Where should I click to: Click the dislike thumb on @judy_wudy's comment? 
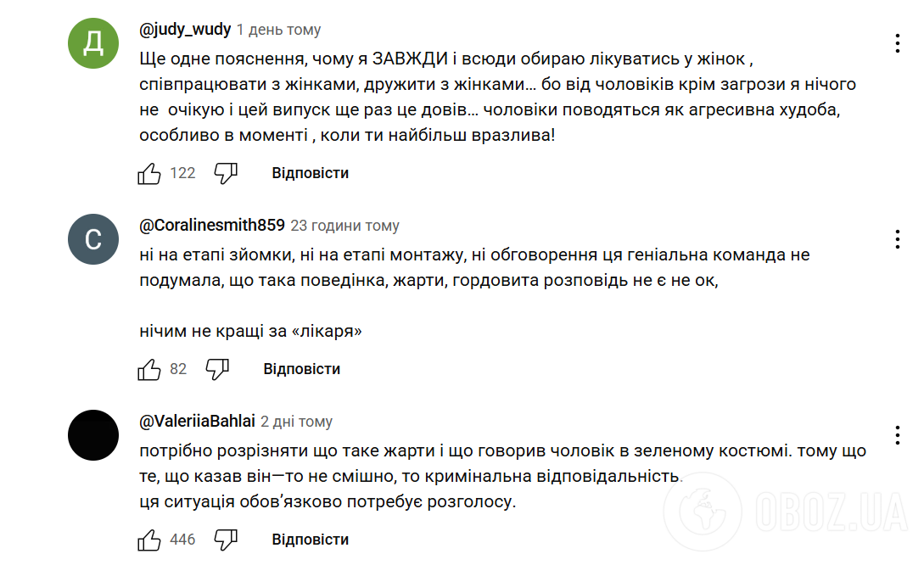click(227, 173)
